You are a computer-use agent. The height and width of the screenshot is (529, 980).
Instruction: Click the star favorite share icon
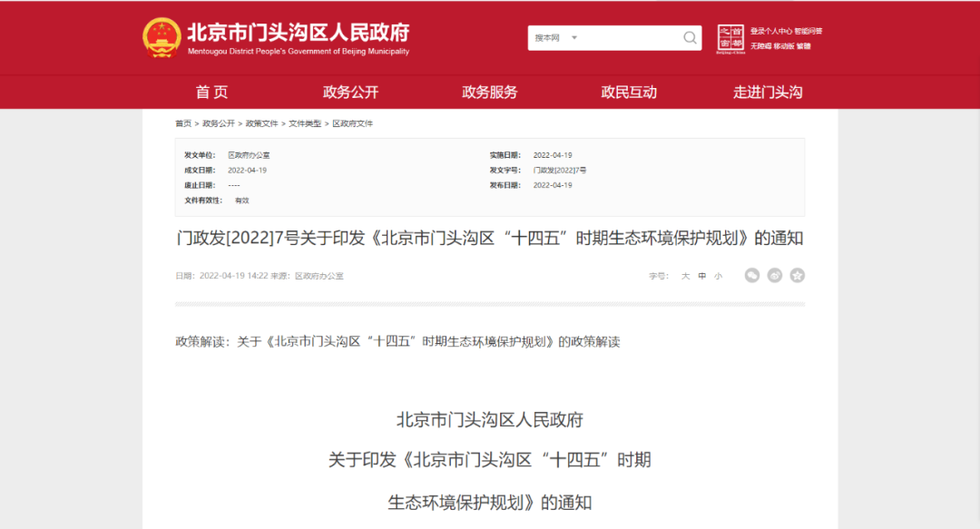coord(797,275)
